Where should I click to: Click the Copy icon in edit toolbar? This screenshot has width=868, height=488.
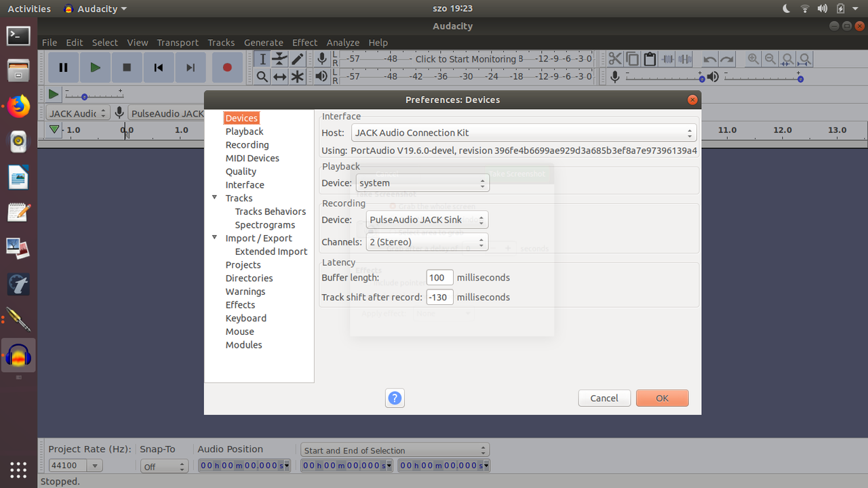[x=632, y=59]
